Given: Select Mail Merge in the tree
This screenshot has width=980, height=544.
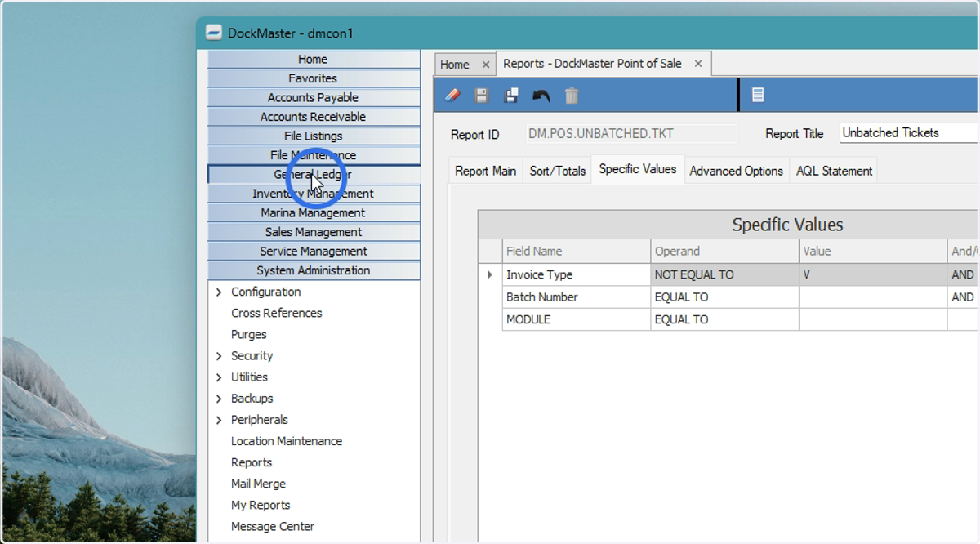Looking at the screenshot, I should pyautogui.click(x=258, y=484).
